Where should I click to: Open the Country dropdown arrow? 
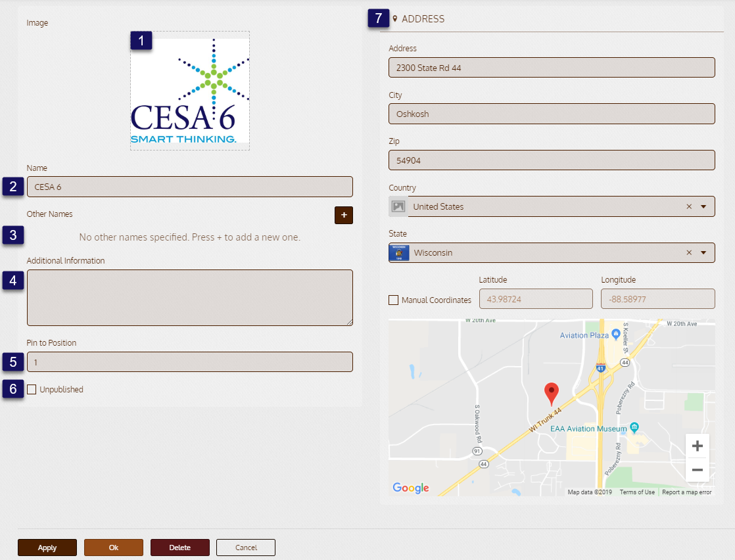(703, 206)
